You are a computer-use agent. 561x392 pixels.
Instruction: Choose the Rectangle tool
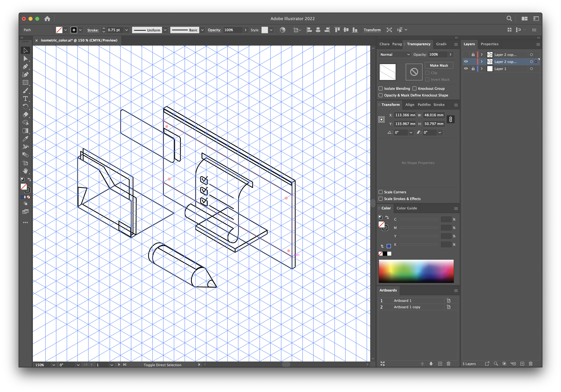(x=25, y=82)
